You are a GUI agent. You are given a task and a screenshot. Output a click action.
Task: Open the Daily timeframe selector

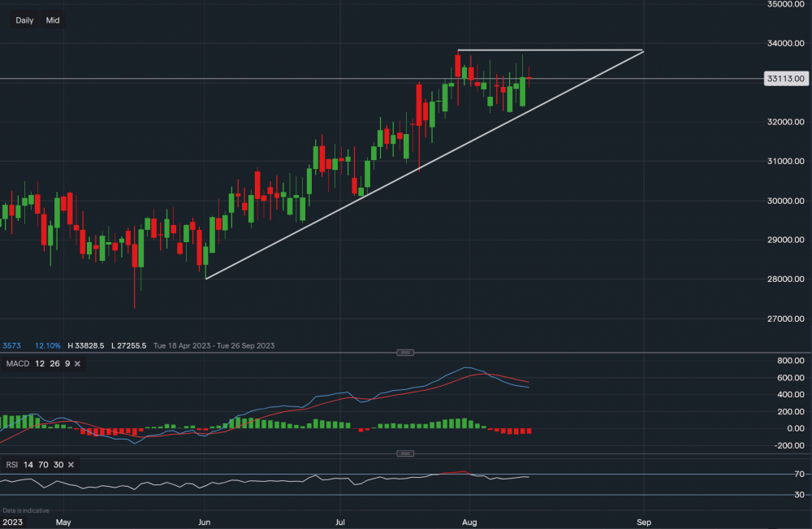click(x=24, y=20)
